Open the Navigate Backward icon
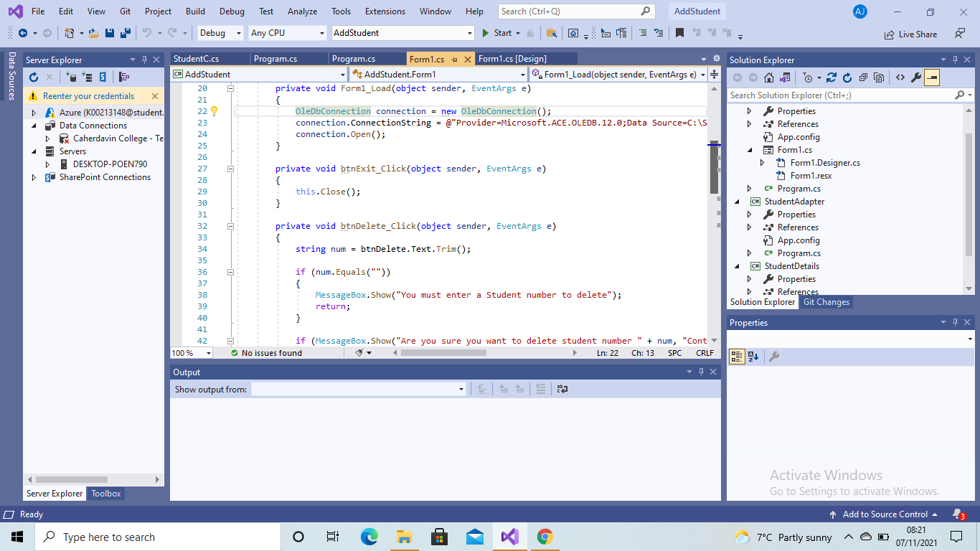 [24, 33]
